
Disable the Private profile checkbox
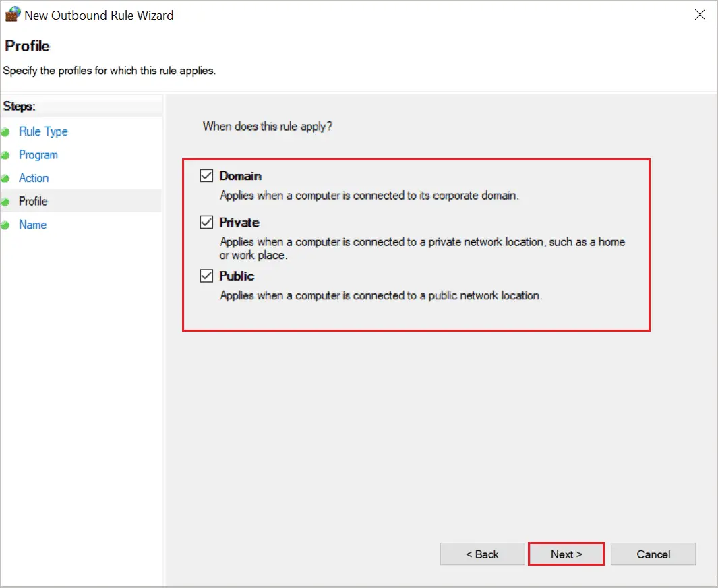(x=206, y=222)
